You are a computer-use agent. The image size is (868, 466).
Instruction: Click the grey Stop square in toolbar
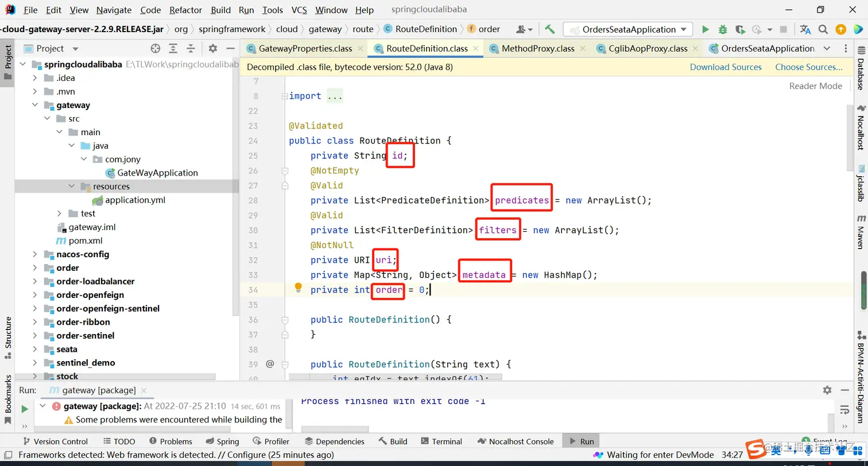[x=784, y=29]
